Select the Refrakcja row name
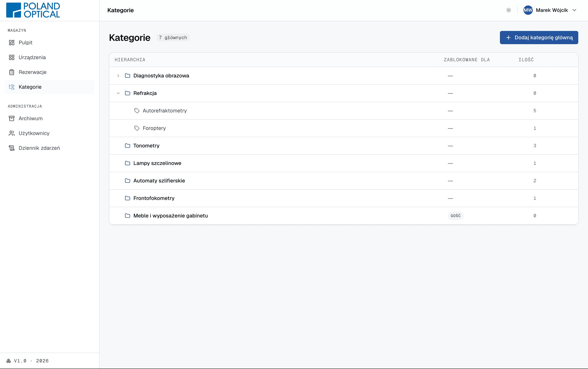Image resolution: width=588 pixels, height=369 pixels. pyautogui.click(x=145, y=93)
